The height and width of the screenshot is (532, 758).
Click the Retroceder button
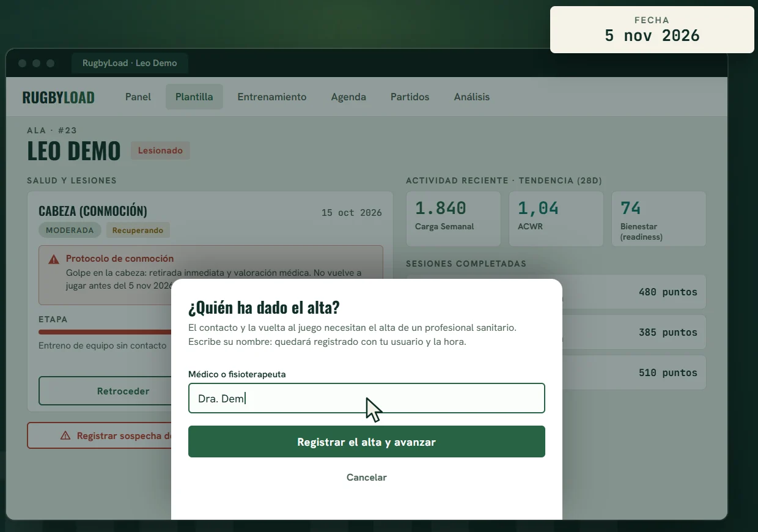(x=105, y=391)
